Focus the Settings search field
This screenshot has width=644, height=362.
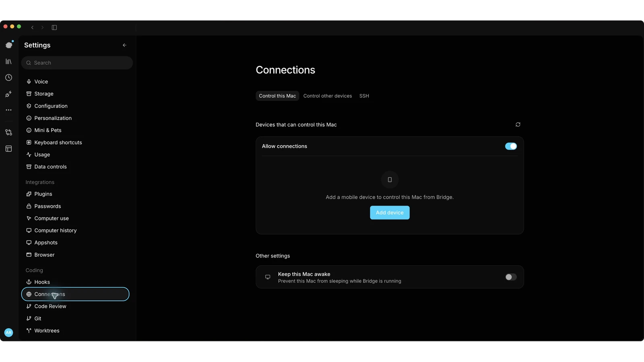click(77, 63)
